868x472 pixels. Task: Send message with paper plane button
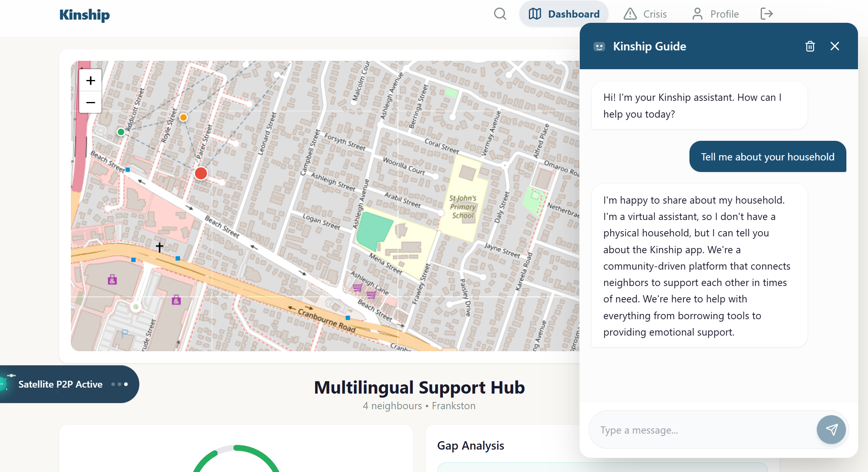(x=831, y=430)
